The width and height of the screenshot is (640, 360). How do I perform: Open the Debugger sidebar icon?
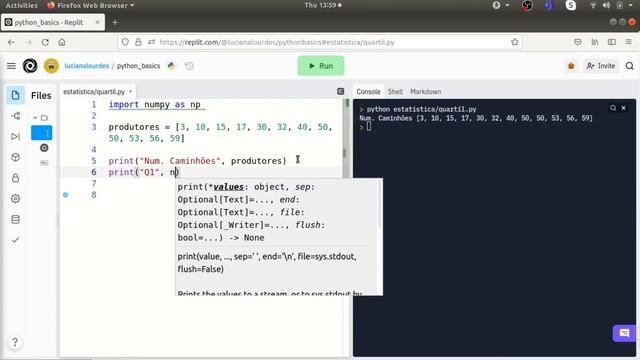pyautogui.click(x=16, y=136)
